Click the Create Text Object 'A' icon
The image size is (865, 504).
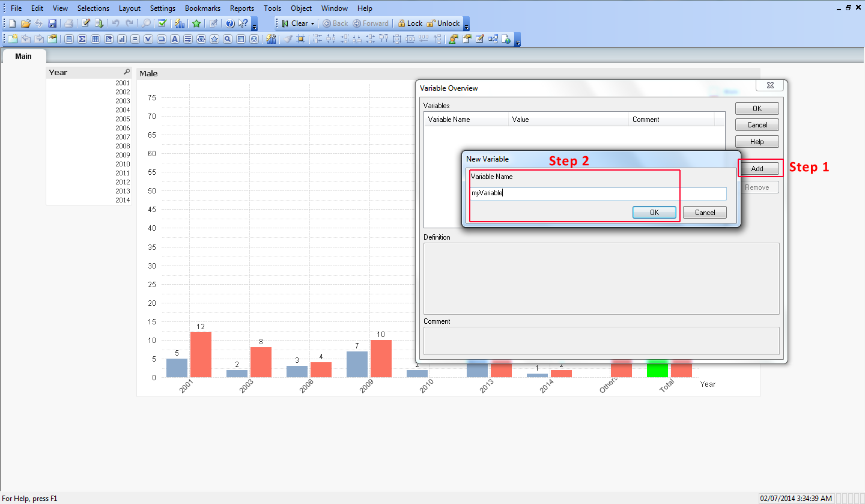[x=174, y=39]
